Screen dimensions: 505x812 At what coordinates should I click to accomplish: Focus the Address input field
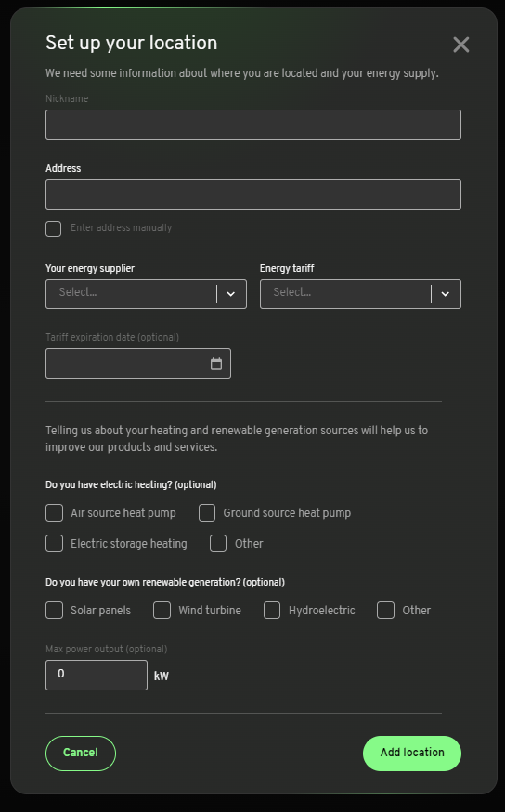pos(253,194)
